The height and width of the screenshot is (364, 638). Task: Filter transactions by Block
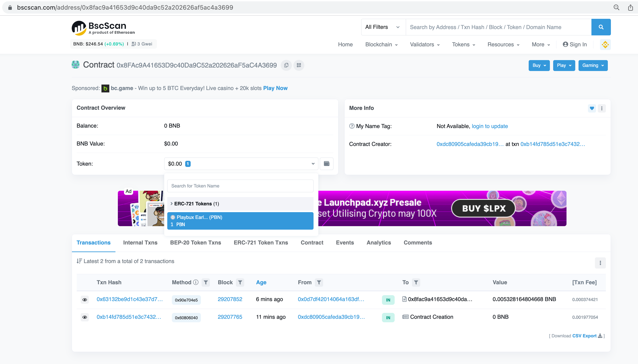click(x=240, y=282)
